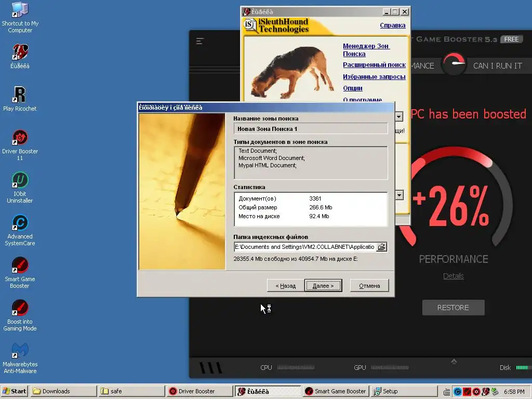Open CAN I RUN IT tab

[x=497, y=66]
